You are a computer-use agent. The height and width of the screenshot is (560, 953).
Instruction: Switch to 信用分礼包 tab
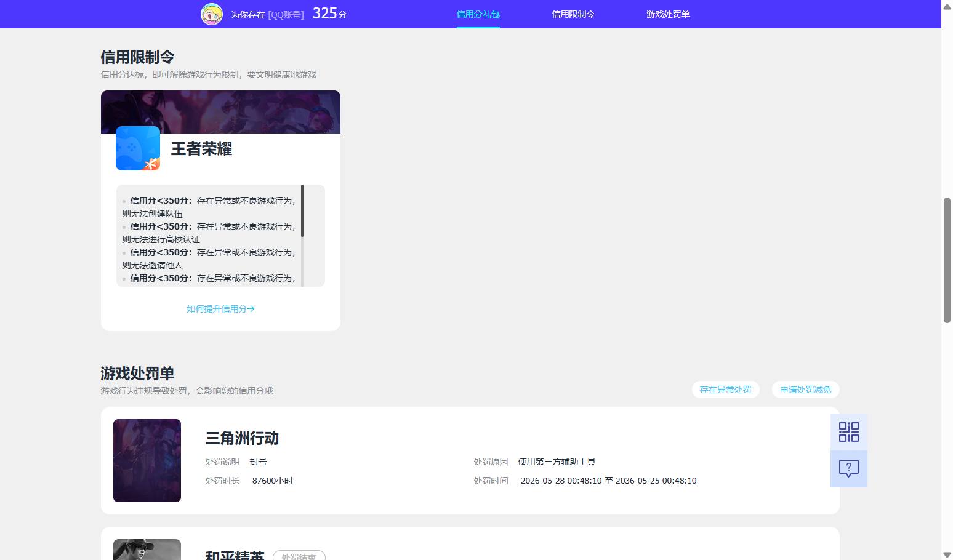[x=478, y=14]
